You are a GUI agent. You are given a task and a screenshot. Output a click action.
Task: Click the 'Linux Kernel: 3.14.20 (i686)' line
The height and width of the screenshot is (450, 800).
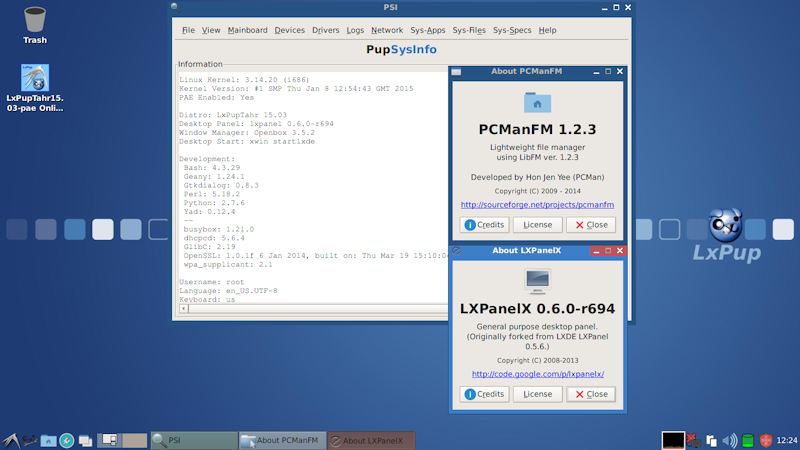244,80
